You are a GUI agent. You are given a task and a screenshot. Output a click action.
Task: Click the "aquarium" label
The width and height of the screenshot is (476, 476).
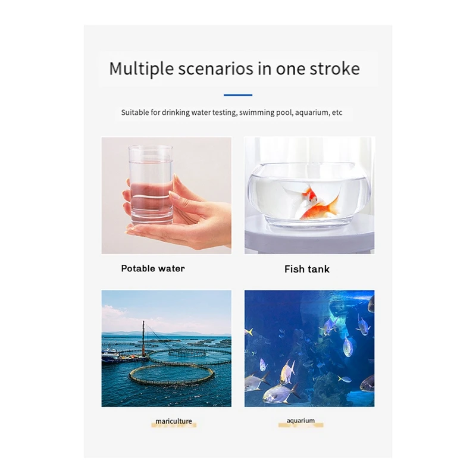coord(300,421)
